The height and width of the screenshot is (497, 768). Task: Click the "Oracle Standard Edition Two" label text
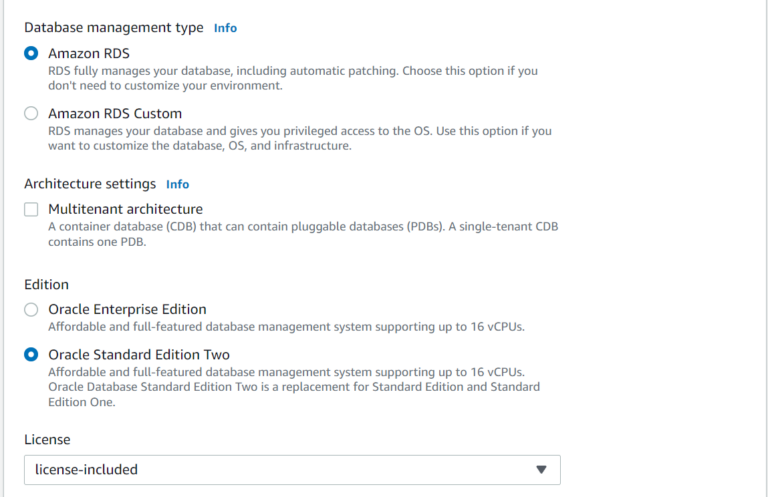[x=139, y=355]
